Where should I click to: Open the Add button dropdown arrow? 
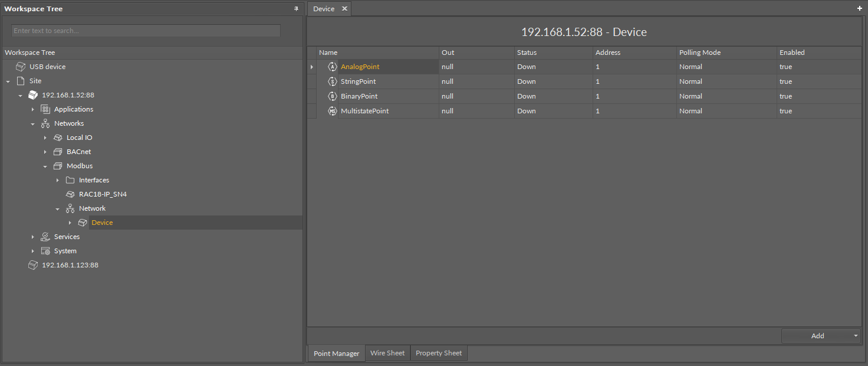(856, 336)
